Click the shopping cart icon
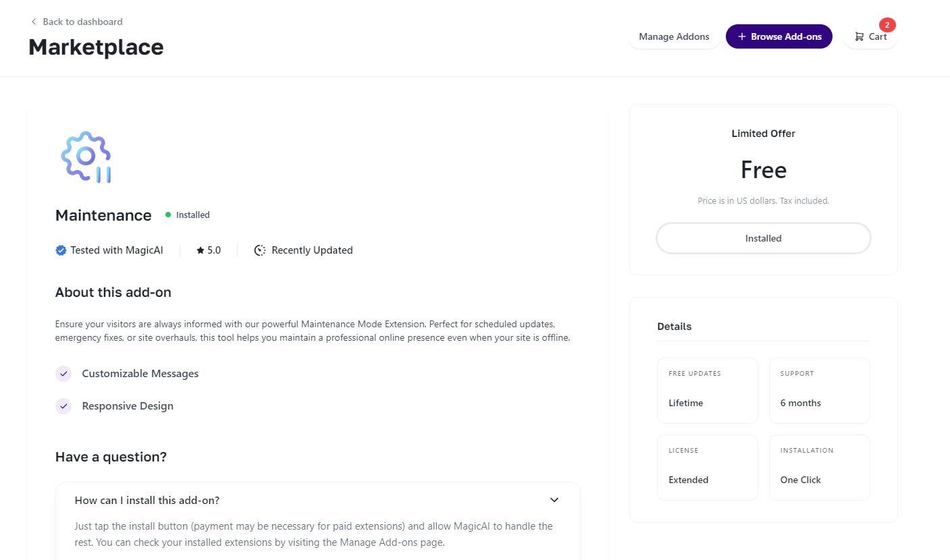Image resolution: width=950 pixels, height=560 pixels. pos(859,36)
